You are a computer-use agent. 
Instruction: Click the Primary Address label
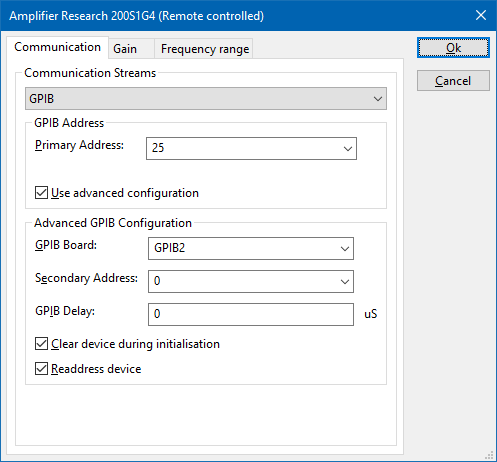79,145
